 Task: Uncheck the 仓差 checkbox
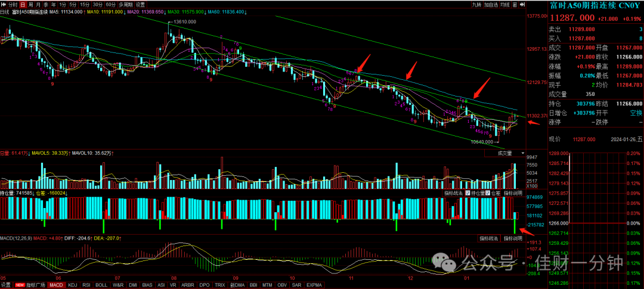point(488,193)
